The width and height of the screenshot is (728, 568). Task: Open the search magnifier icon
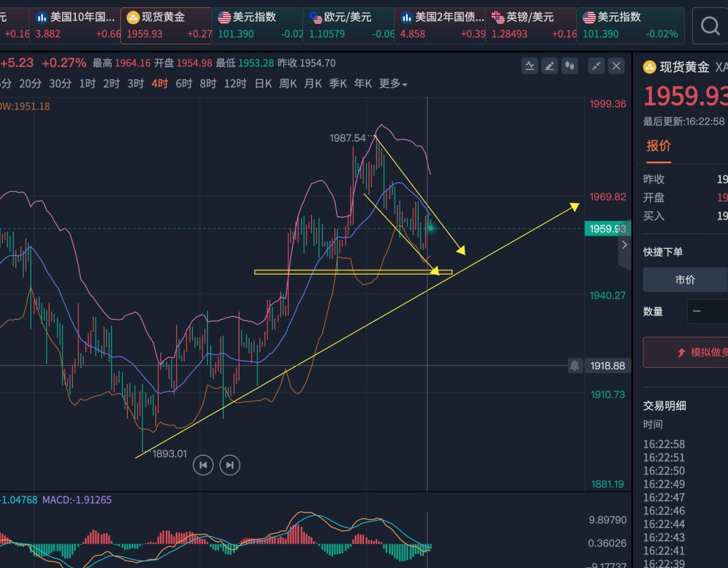pyautogui.click(x=710, y=26)
